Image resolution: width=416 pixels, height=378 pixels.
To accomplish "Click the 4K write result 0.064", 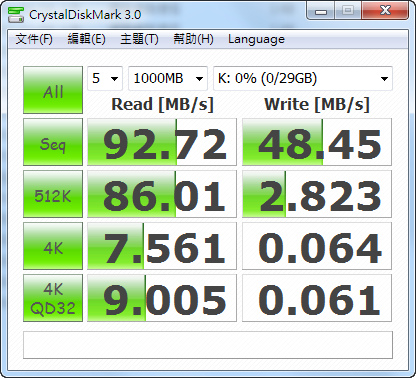I will tap(317, 246).
